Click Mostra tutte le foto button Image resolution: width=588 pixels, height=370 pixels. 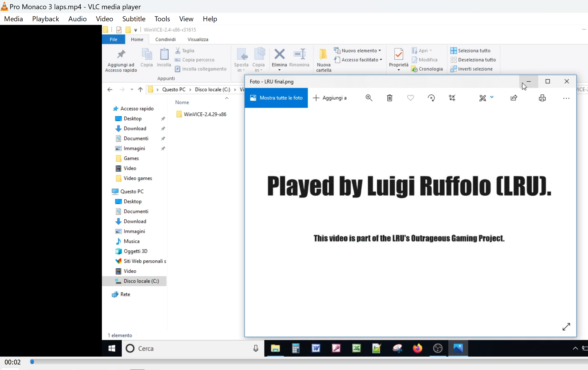(276, 98)
